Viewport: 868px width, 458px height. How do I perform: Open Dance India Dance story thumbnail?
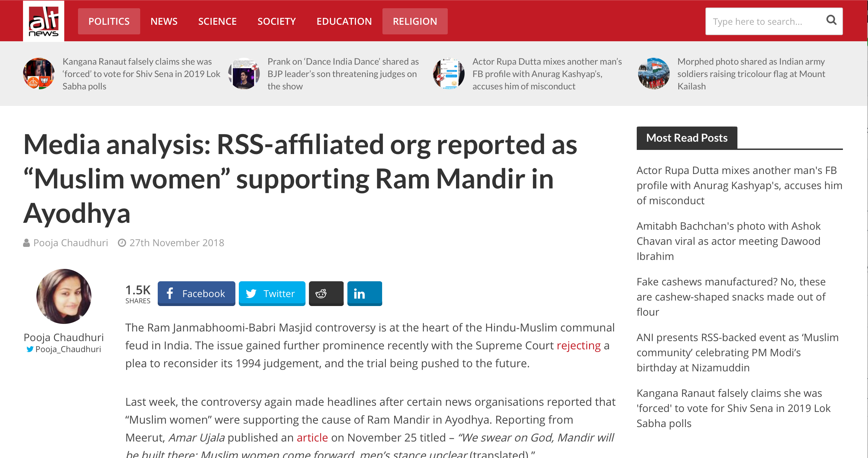[244, 74]
